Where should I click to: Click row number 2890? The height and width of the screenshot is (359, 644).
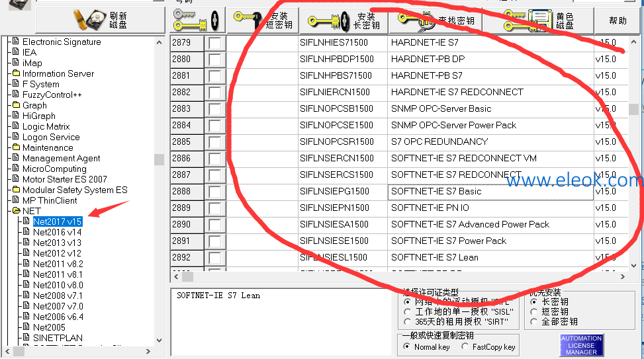187,224
